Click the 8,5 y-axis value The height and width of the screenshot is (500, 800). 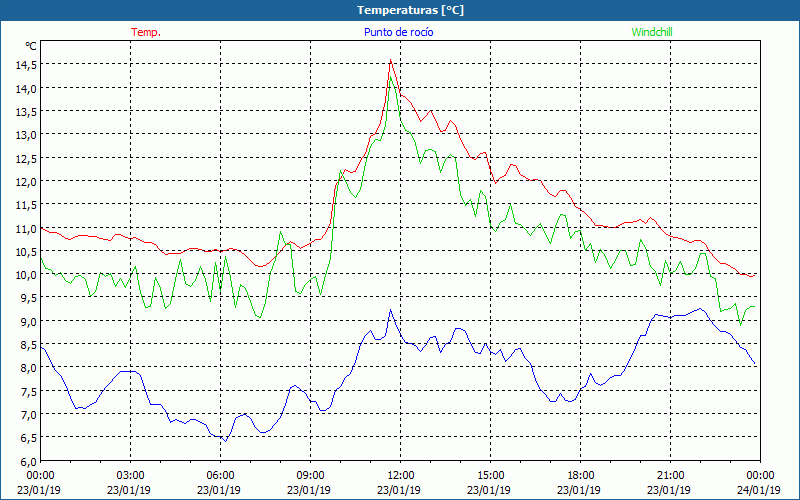[x=29, y=344]
